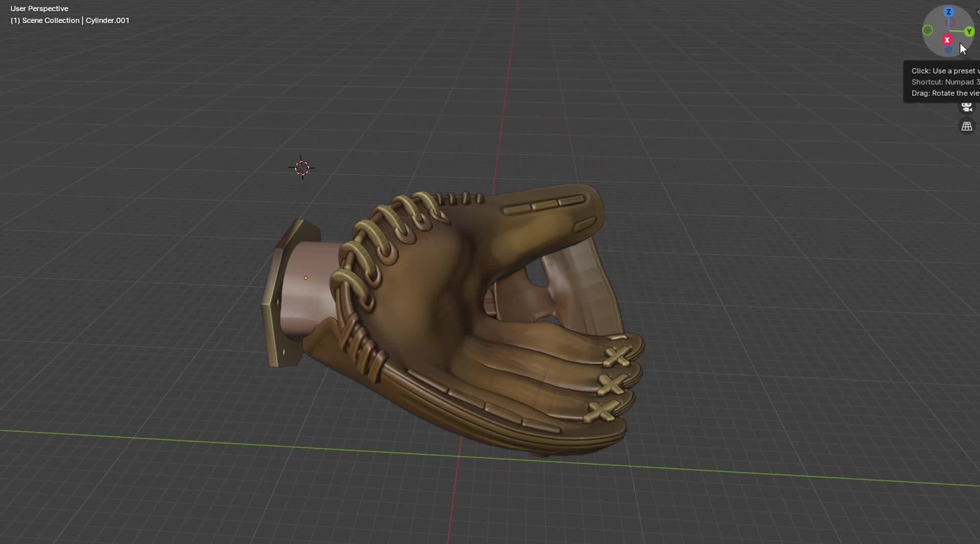Screen dimensions: 980x544
Task: Select the Y axis view preset ball
Action: pyautogui.click(x=969, y=31)
